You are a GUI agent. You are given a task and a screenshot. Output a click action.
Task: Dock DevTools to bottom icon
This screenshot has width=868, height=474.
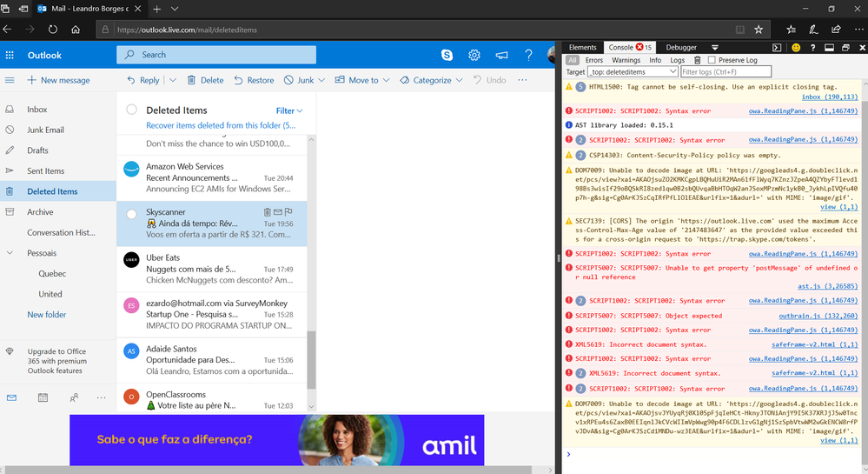point(829,48)
